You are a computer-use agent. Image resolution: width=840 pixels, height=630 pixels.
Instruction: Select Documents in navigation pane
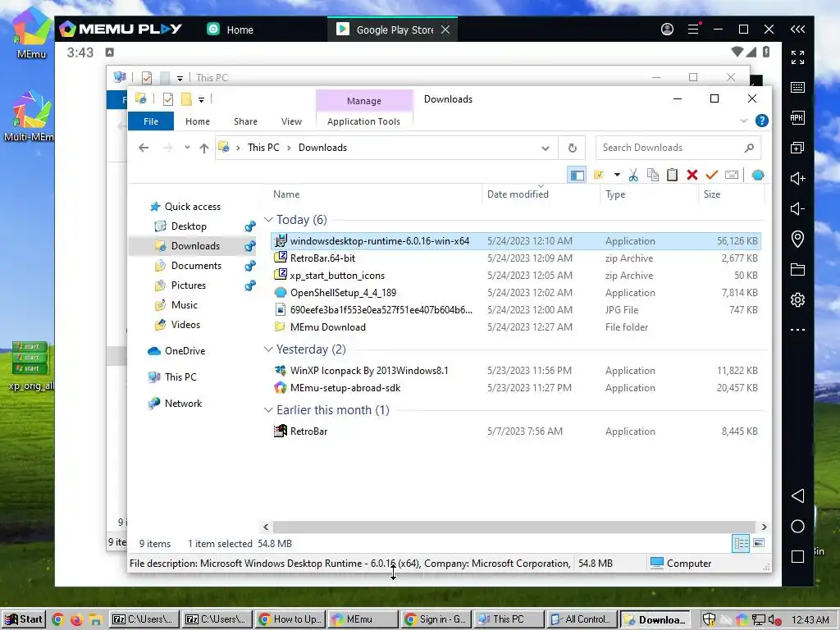(x=196, y=266)
